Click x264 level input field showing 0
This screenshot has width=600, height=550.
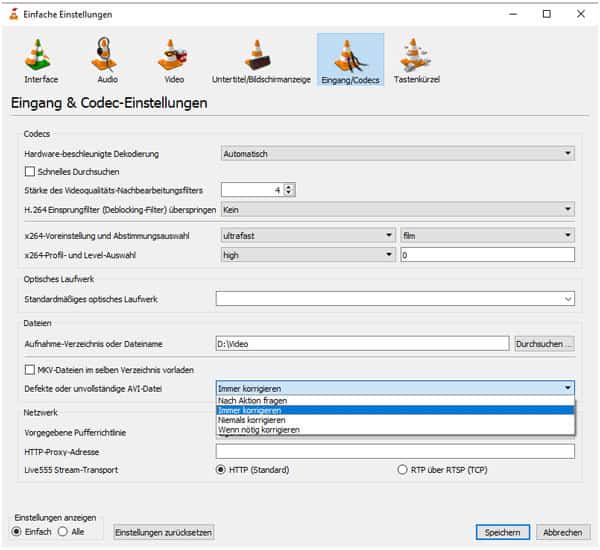point(487,255)
